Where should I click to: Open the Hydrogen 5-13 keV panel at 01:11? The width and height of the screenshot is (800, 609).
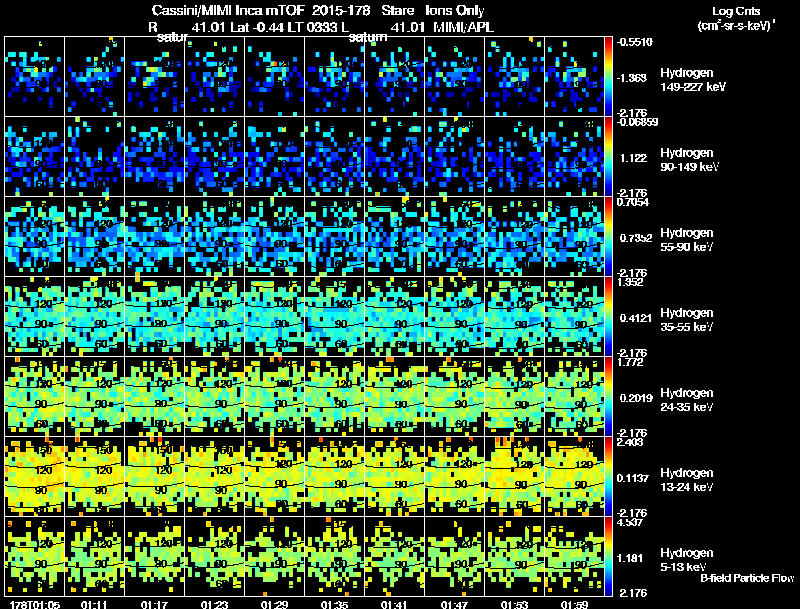(x=94, y=556)
